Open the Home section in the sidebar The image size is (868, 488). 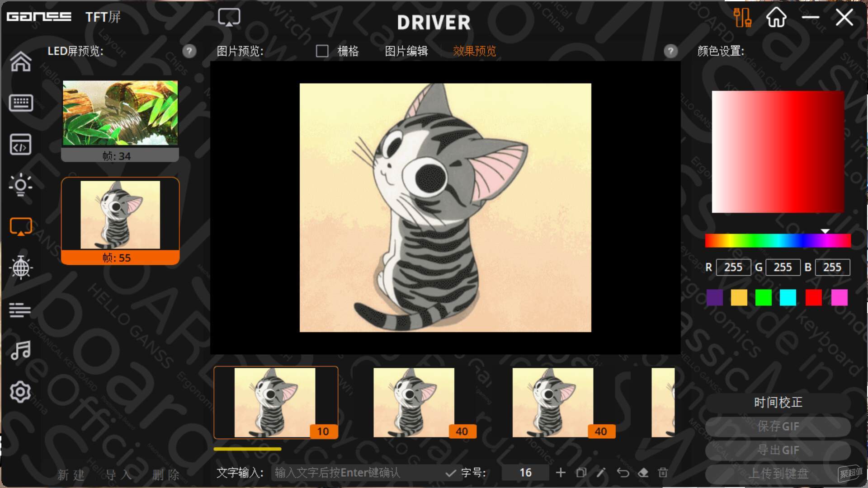tap(21, 62)
